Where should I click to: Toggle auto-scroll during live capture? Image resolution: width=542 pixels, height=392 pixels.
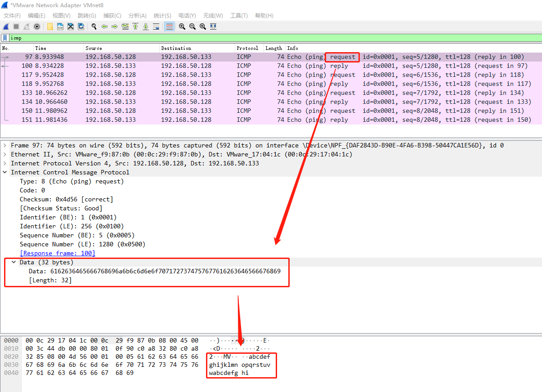156,27
